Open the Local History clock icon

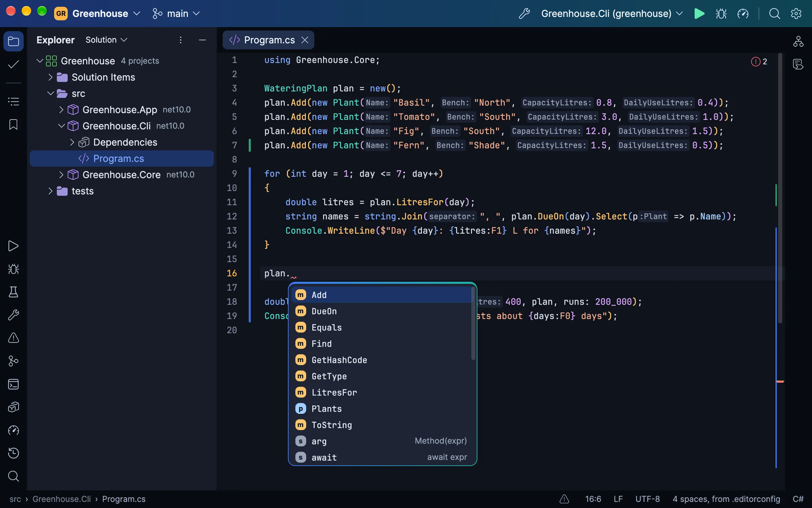pyautogui.click(x=14, y=453)
